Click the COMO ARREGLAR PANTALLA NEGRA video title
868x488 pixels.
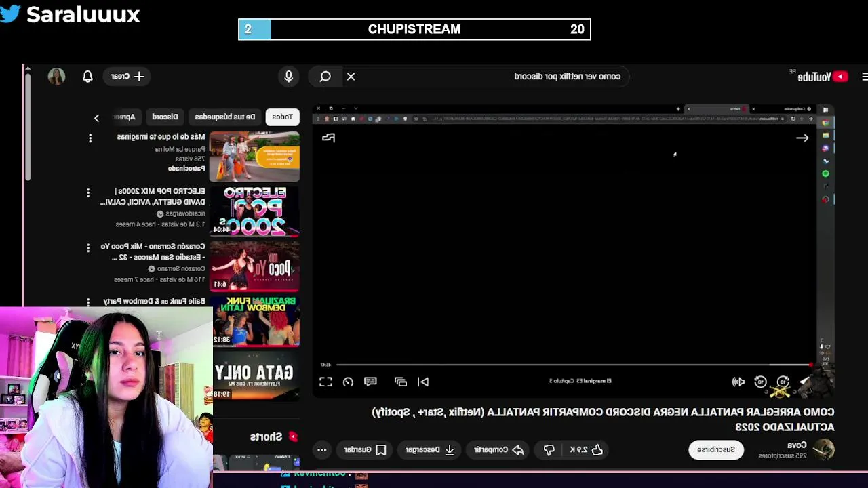(603, 420)
